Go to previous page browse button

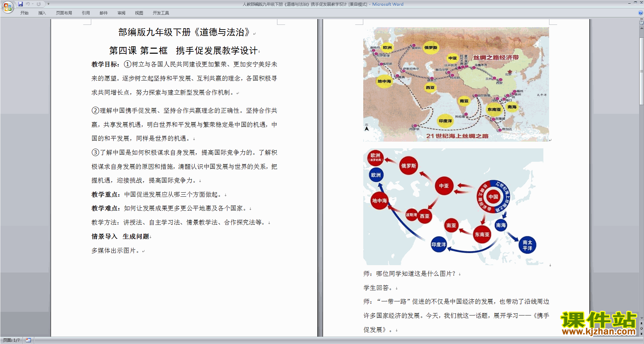tap(641, 323)
